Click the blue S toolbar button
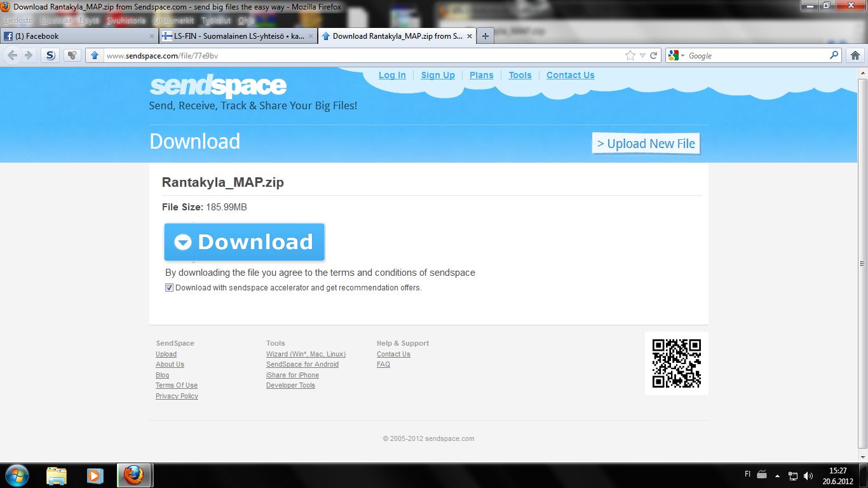868x488 pixels. 50,55
